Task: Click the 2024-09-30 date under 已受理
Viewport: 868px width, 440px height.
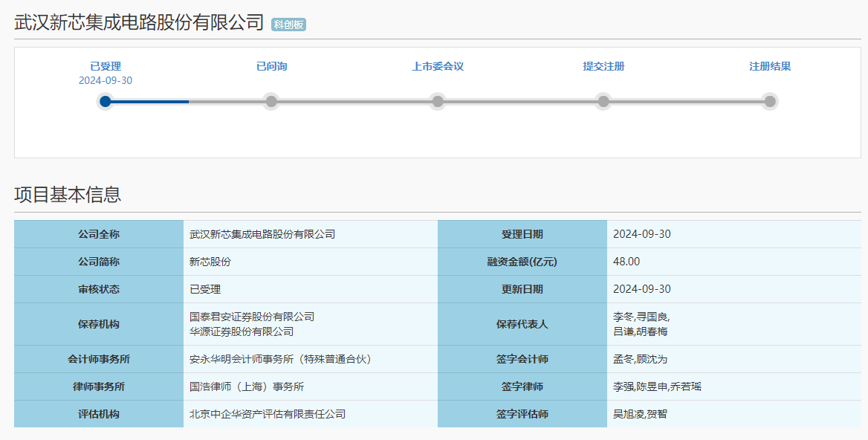Action: (106, 80)
